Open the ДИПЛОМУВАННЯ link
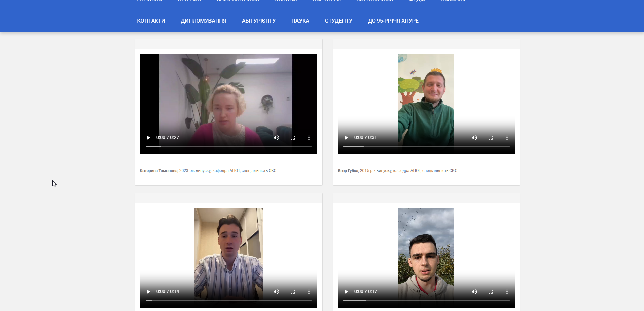This screenshot has width=644, height=311. coord(203,21)
